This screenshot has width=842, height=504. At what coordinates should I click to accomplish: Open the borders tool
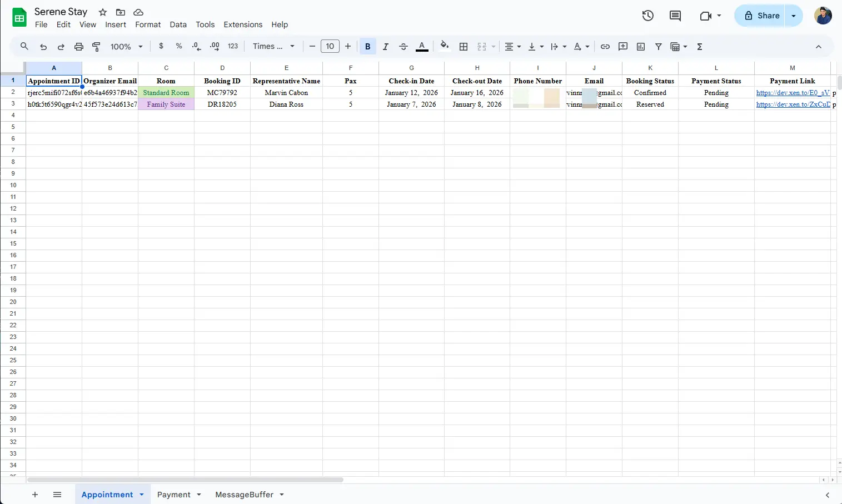click(x=464, y=47)
